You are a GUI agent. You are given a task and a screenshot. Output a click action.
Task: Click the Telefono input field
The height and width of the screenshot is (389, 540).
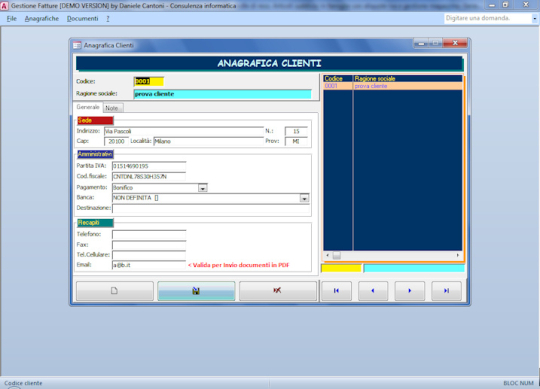[149, 234]
